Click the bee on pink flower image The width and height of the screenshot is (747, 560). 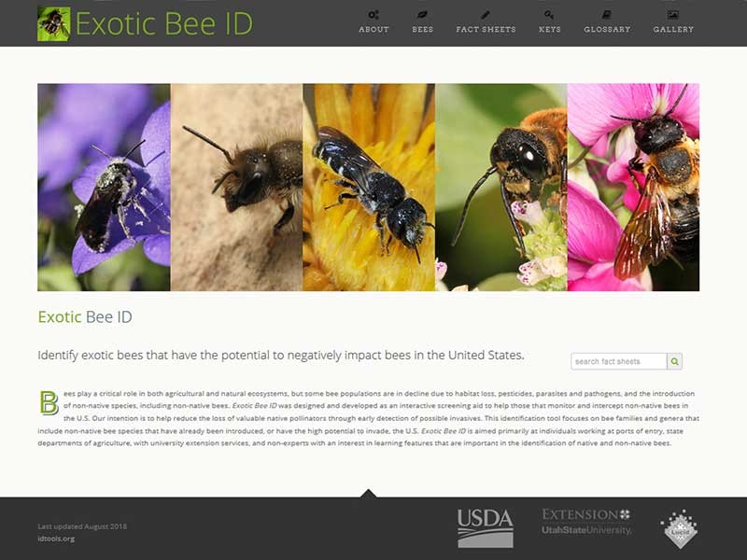point(633,188)
